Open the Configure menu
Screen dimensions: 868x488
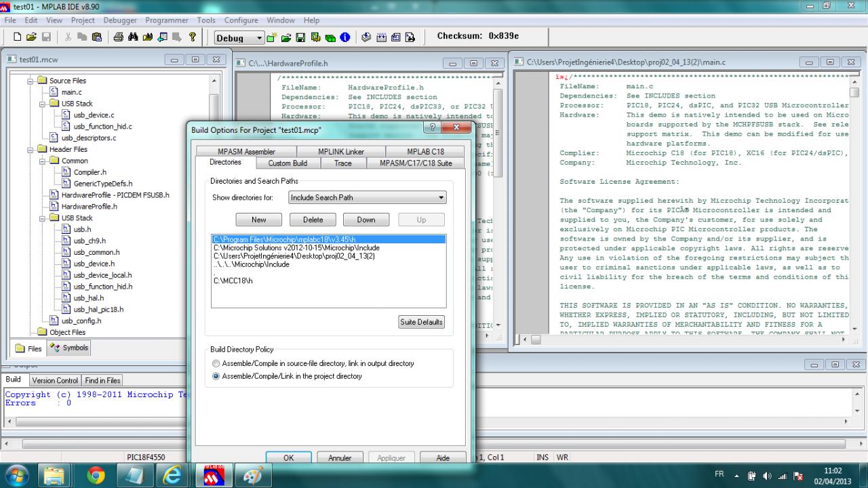[x=241, y=20]
